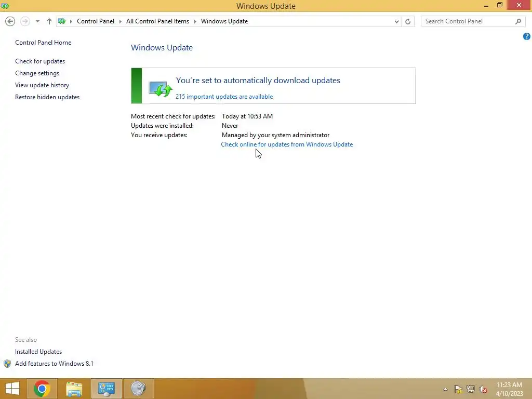
Task: Open the 215 important updates are available link
Action: click(x=224, y=96)
